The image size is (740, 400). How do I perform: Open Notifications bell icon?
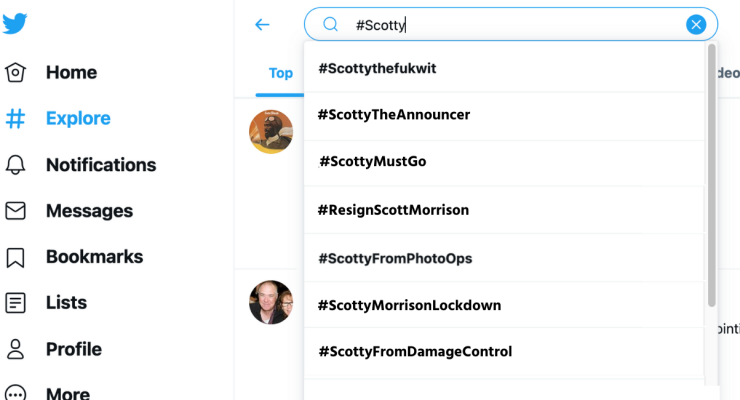[15, 165]
